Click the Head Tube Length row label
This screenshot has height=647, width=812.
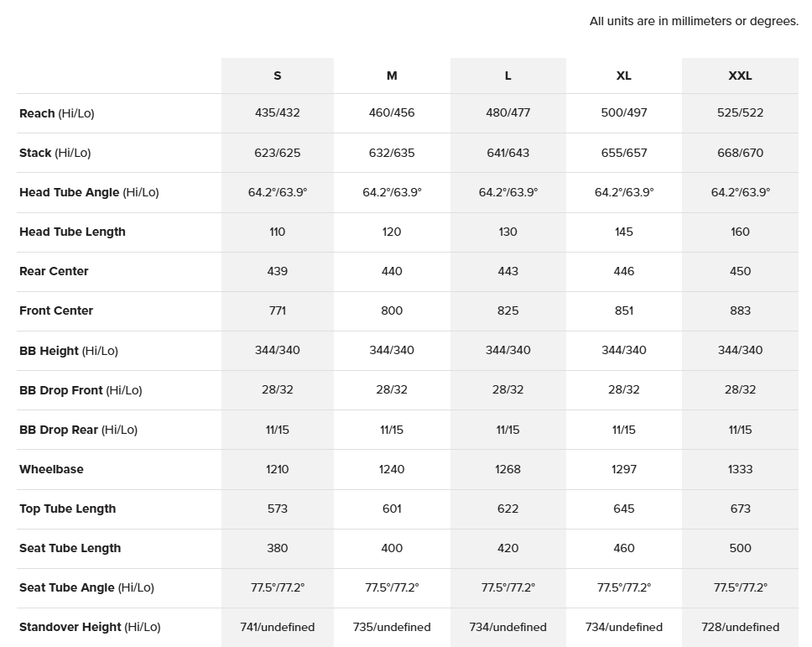click(x=72, y=232)
